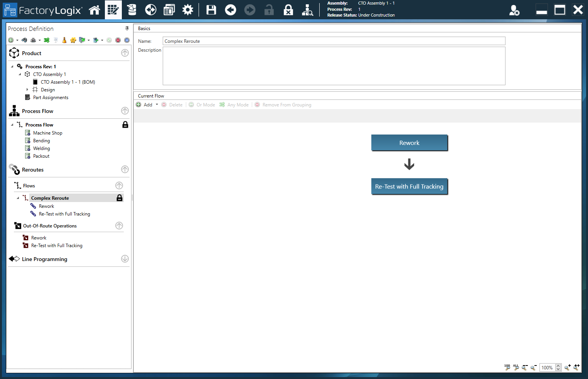Click the padlock with X icon
The image size is (588, 379).
(x=288, y=10)
